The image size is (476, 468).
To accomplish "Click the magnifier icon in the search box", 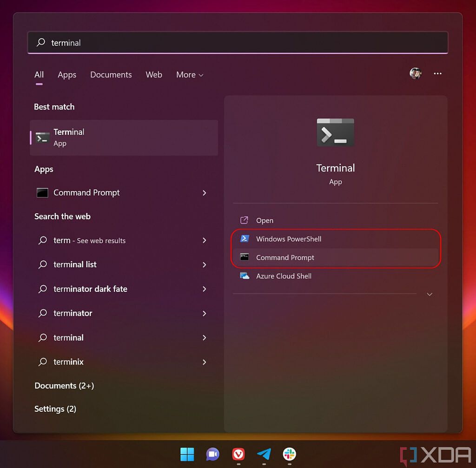I will pos(40,42).
